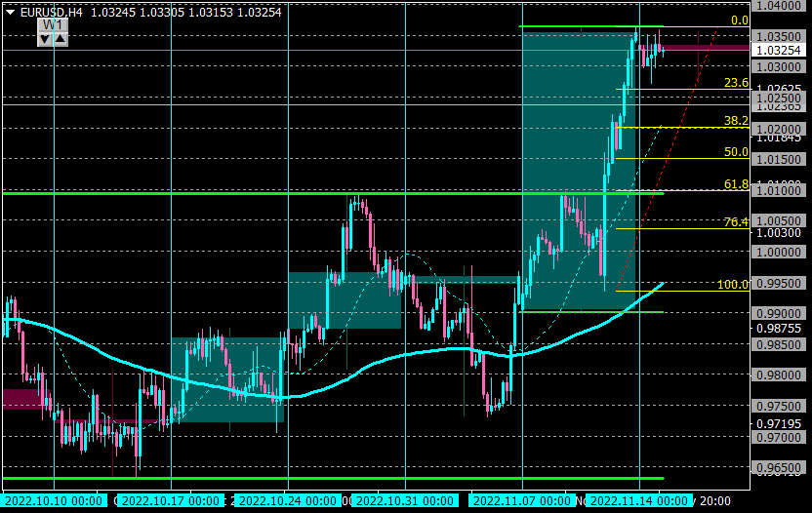Click the Fibonacci 23.6 level label
This screenshot has width=812, height=513.
coord(736,83)
